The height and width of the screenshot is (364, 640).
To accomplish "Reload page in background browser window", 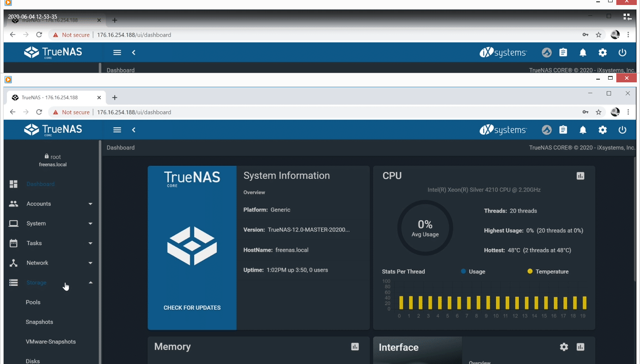I will (x=39, y=35).
